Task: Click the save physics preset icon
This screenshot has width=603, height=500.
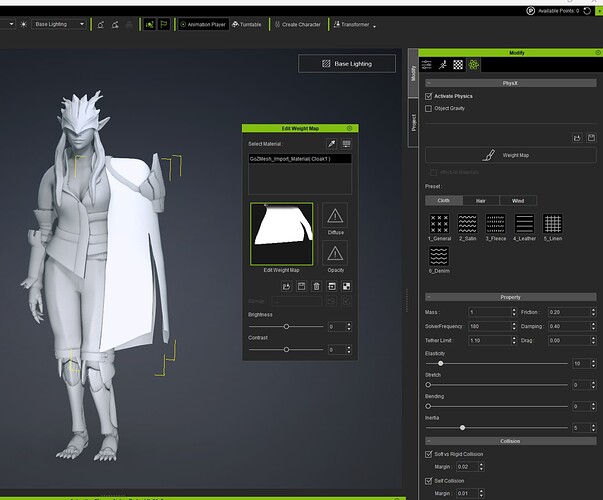Action: tap(591, 138)
